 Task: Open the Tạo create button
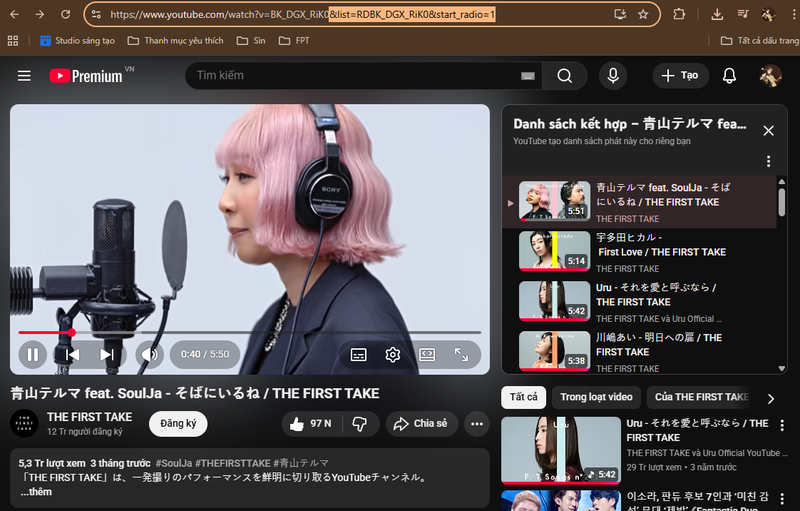click(681, 75)
